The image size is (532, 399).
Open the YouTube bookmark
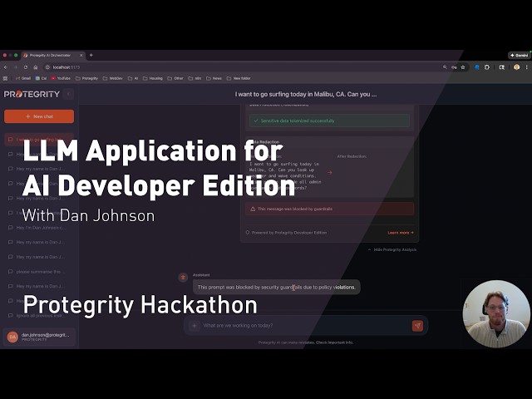coord(61,78)
